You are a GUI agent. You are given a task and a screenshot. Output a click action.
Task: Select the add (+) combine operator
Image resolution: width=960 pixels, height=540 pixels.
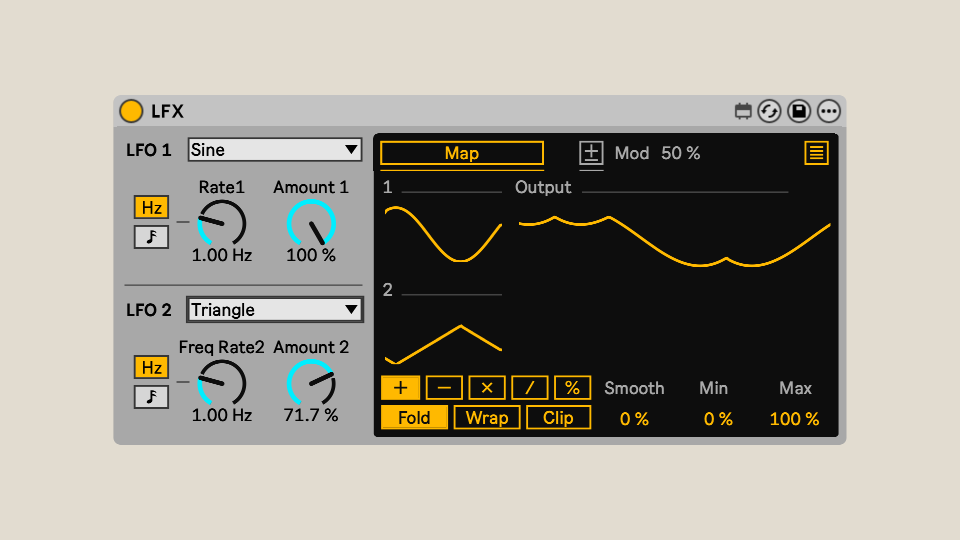[401, 388]
